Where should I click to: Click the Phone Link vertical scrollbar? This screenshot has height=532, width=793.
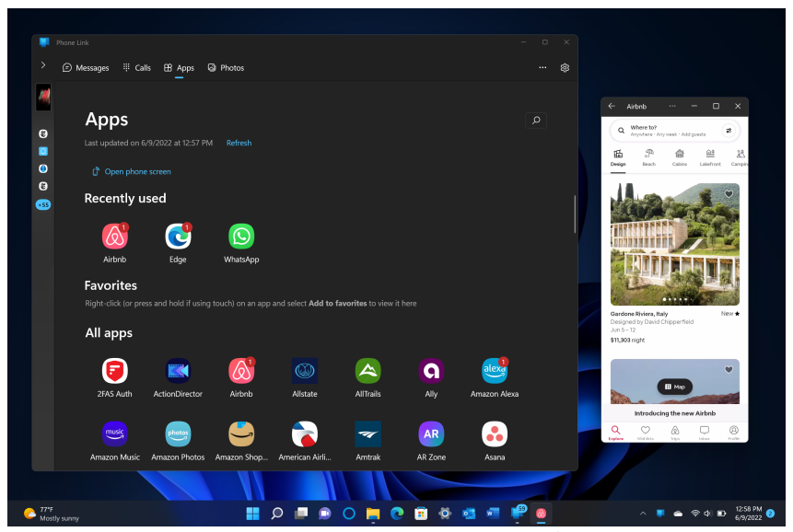[575, 214]
